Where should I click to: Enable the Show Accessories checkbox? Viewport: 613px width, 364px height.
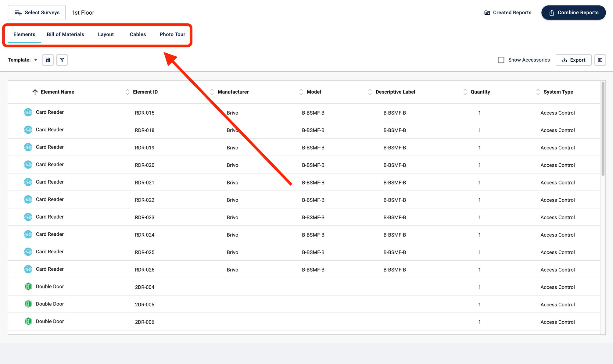click(501, 60)
